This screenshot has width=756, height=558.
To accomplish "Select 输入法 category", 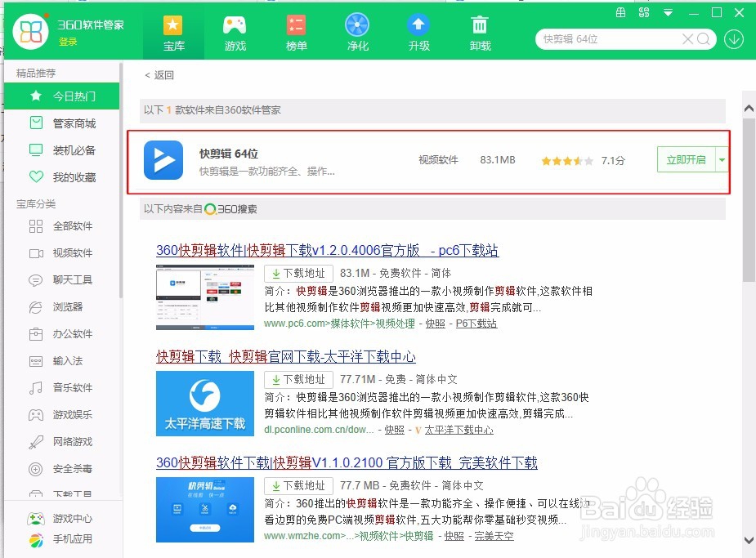I will point(62,361).
